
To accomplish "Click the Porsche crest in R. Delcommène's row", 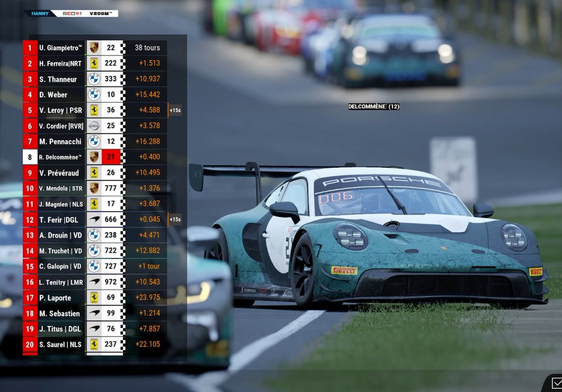I will coord(94,157).
